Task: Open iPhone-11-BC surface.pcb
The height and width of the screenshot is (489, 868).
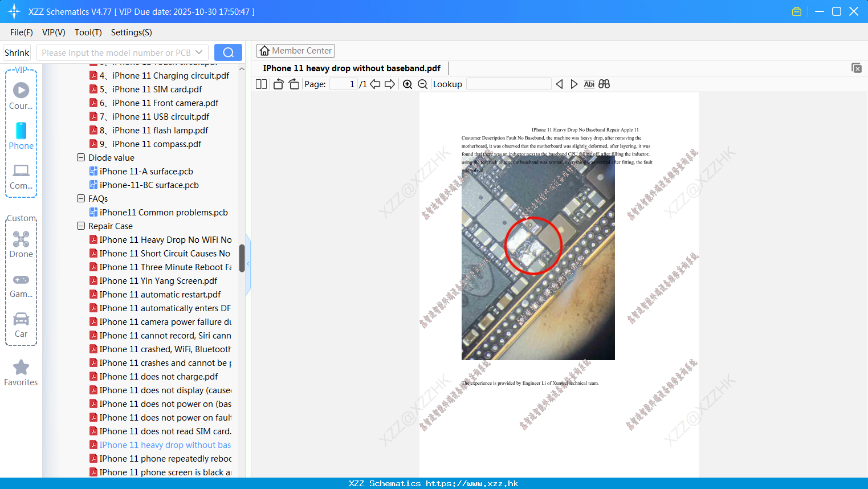Action: 144,185
